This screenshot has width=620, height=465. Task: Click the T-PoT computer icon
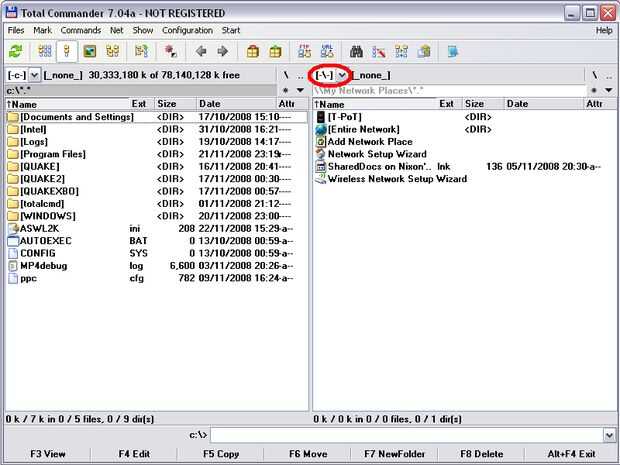(x=321, y=117)
